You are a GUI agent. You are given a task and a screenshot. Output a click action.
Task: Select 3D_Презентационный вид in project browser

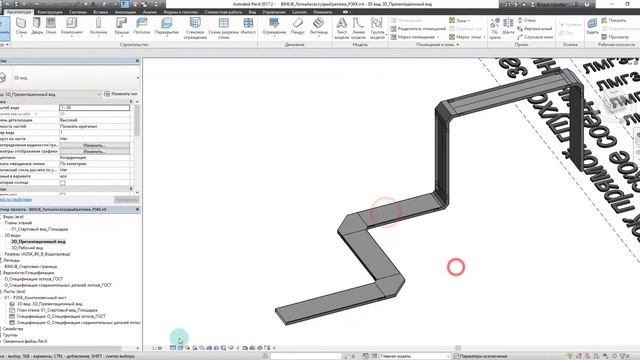(38, 242)
